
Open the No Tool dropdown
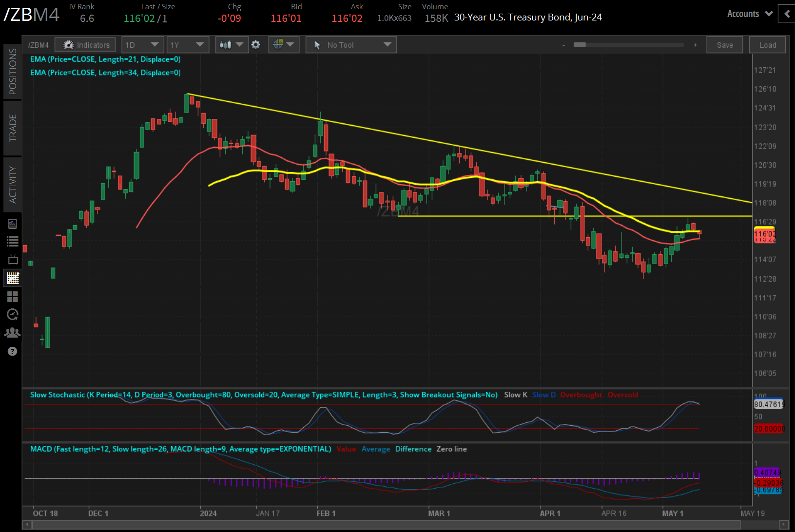(x=351, y=44)
